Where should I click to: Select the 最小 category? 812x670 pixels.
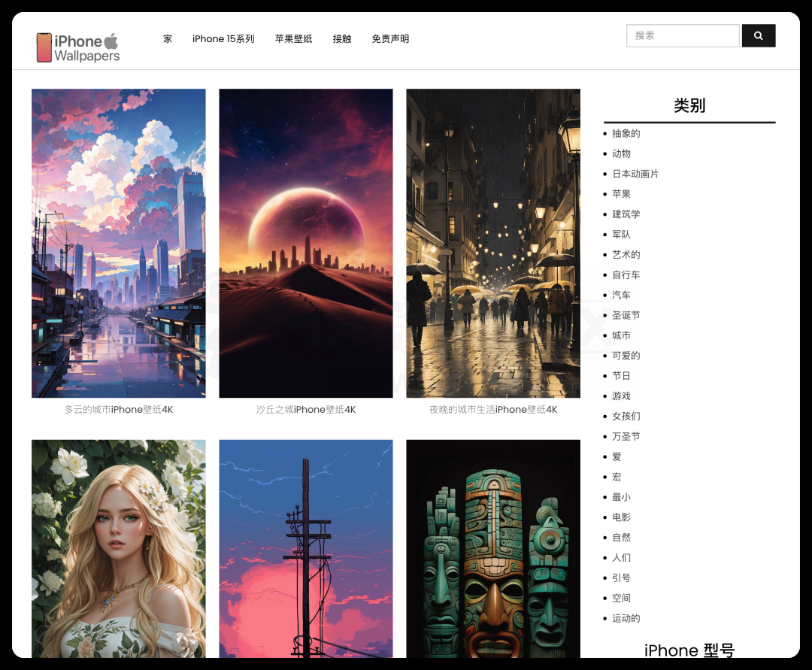click(x=622, y=497)
